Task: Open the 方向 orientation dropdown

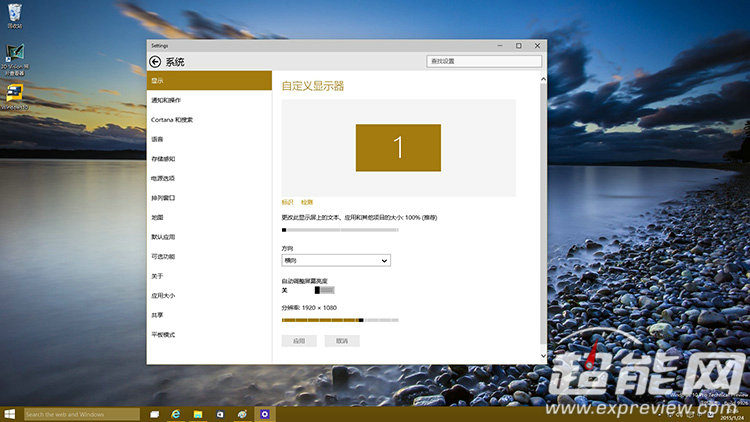Action: tap(336, 260)
